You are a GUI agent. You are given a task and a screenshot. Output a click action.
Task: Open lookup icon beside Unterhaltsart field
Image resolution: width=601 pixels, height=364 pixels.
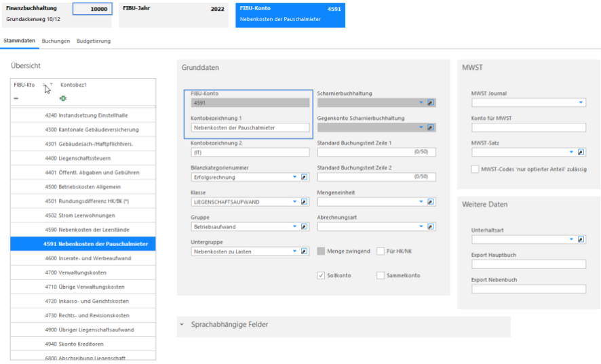click(x=581, y=239)
